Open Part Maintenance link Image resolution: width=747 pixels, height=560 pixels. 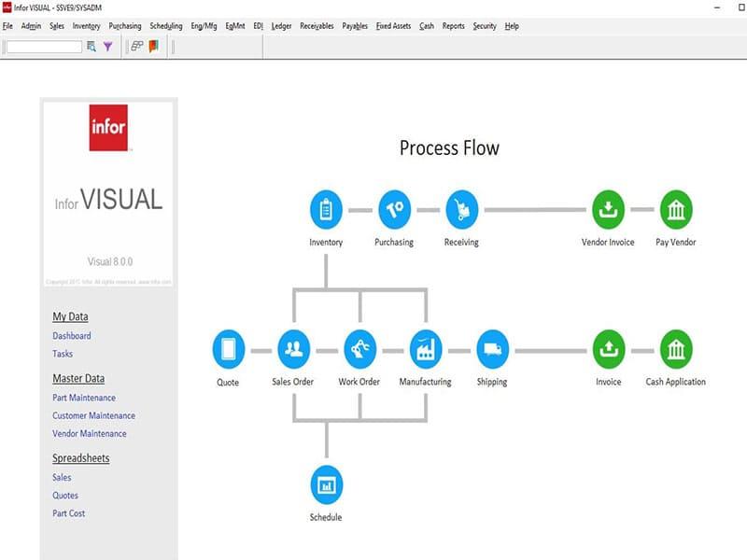(x=84, y=398)
